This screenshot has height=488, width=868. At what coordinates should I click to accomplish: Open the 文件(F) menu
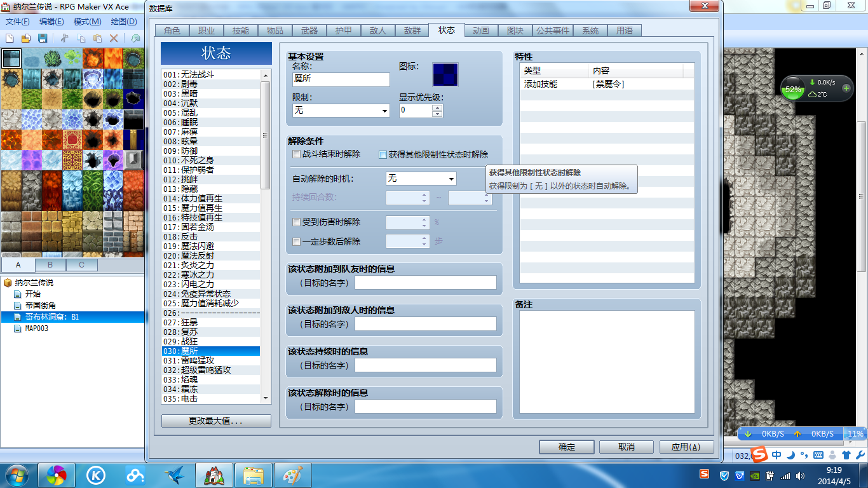pyautogui.click(x=18, y=22)
